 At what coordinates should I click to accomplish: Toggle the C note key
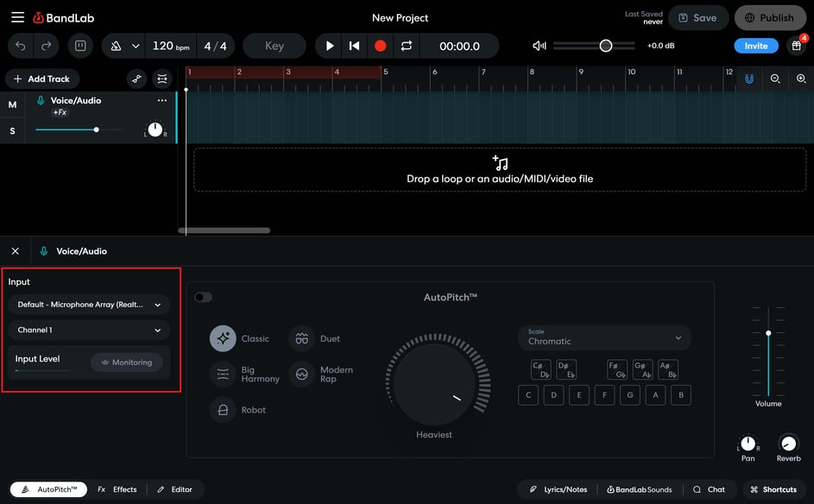(528, 395)
